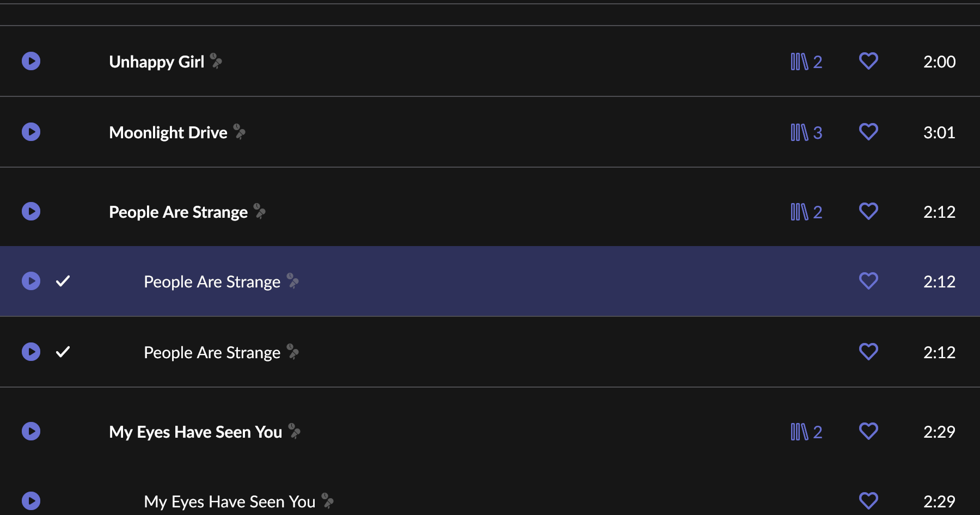Image resolution: width=980 pixels, height=515 pixels.
Task: Click the lyrics microphone icon beside Unhappy Girl
Action: pos(216,61)
